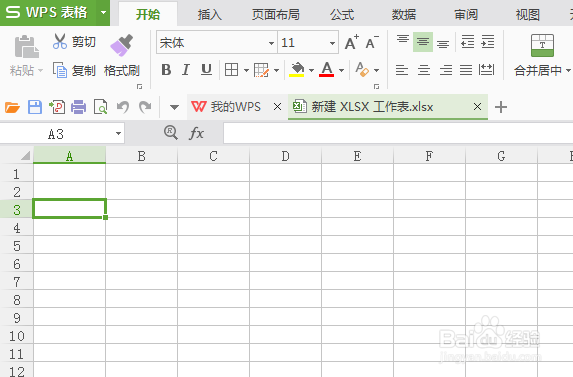Toggle vertical middle alignment

tap(423, 42)
